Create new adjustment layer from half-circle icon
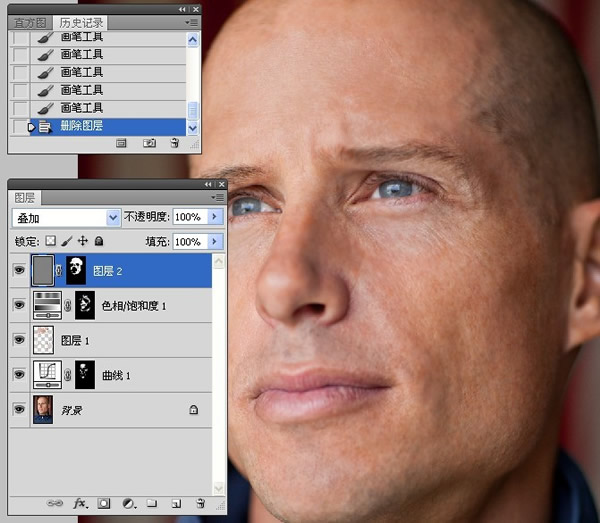The image size is (600, 523). (129, 503)
